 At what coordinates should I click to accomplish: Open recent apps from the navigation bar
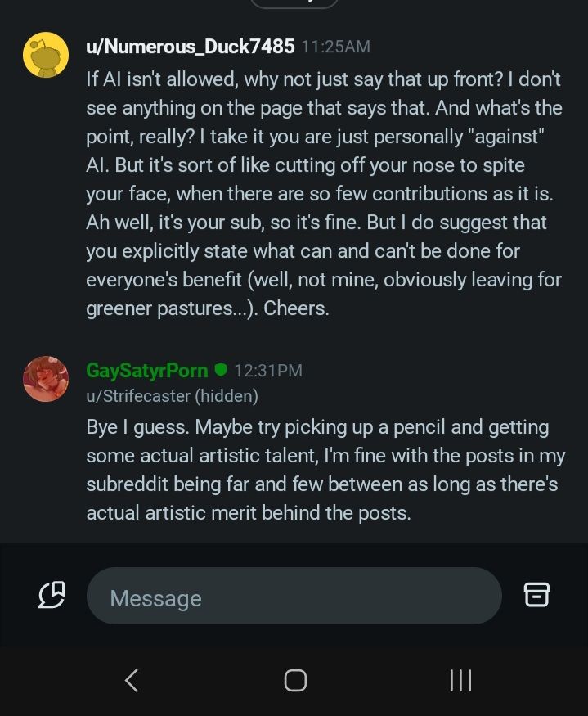tap(460, 680)
